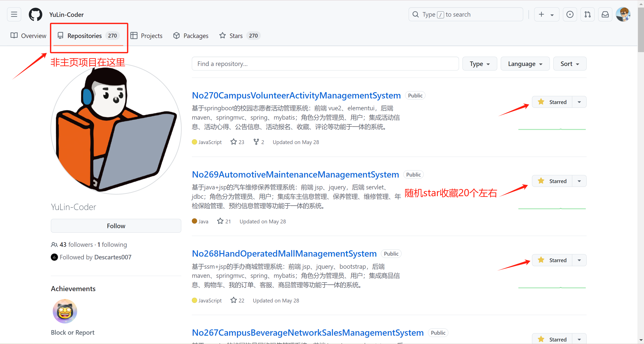Open No267CampusBeverageNetworkSalesManagementSystem repository
Screen dimensions: 644x344
click(308, 333)
